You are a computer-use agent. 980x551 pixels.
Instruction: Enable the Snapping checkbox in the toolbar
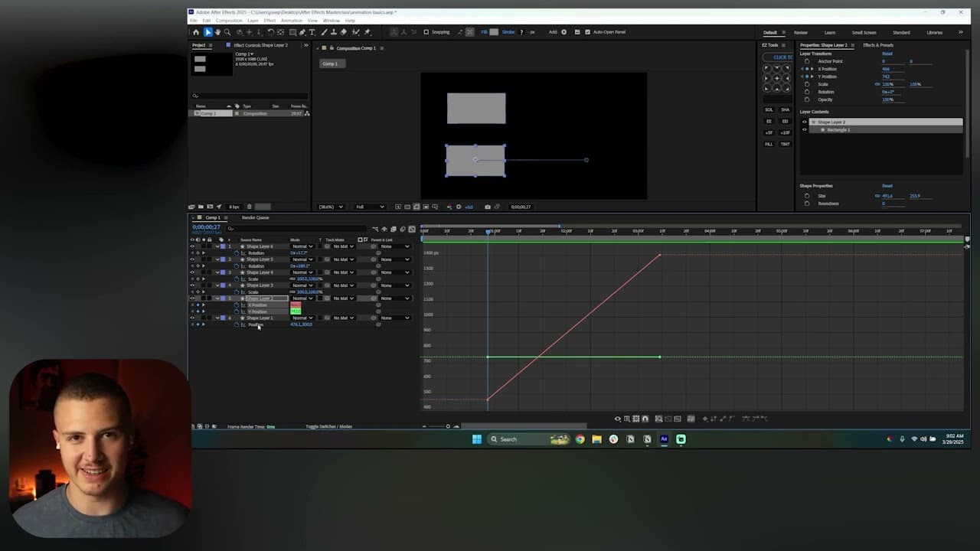click(427, 32)
